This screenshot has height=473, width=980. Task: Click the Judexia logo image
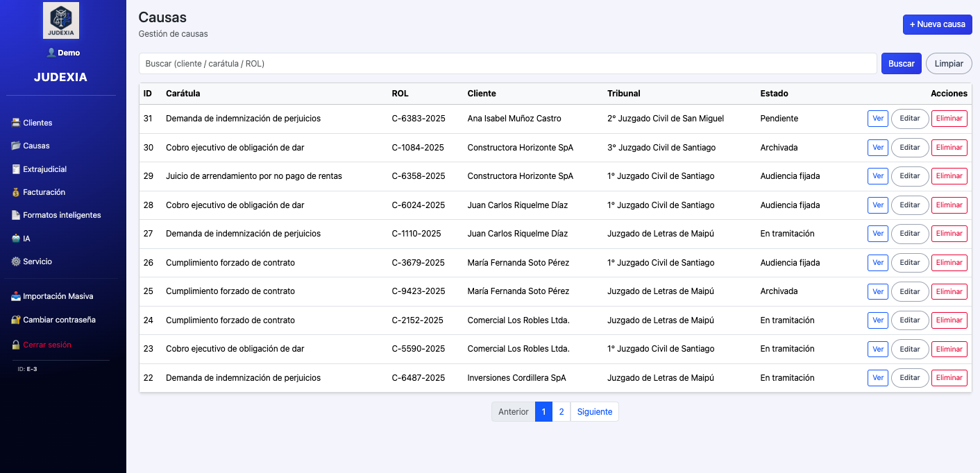pos(61,20)
